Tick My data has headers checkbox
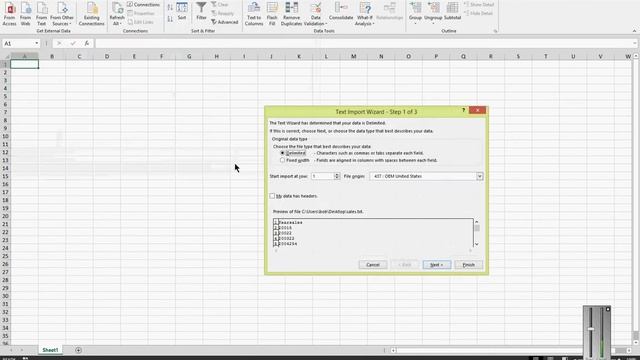The width and height of the screenshot is (640, 360). coord(272,196)
